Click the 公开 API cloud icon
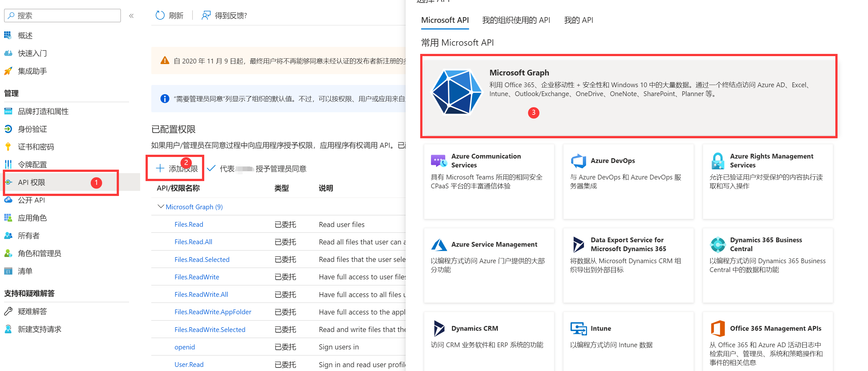This screenshot has height=371, width=868. tap(8, 200)
